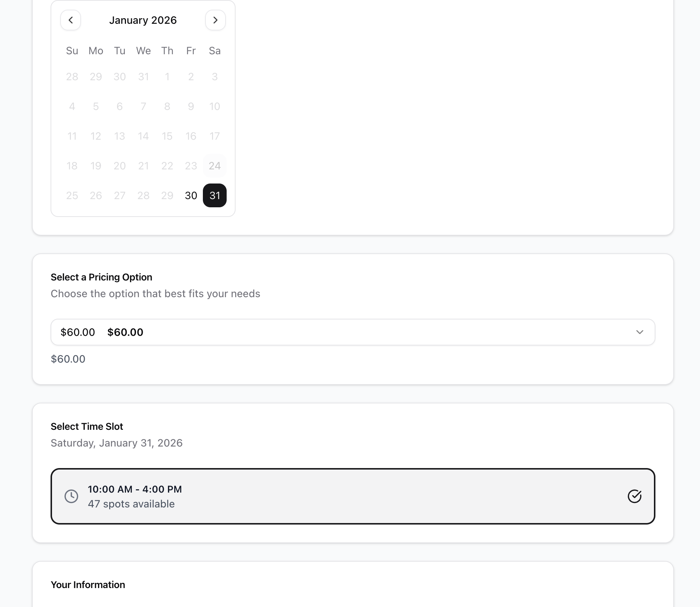The image size is (700, 607).
Task: Deselect the currently chosen time slot
Action: click(352, 496)
